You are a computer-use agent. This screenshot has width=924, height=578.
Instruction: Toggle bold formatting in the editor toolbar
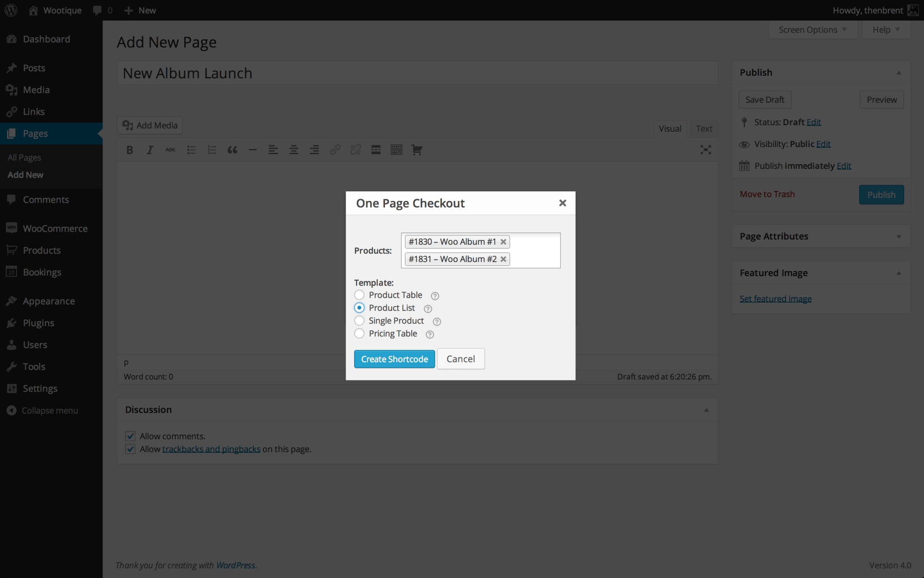[x=129, y=150]
